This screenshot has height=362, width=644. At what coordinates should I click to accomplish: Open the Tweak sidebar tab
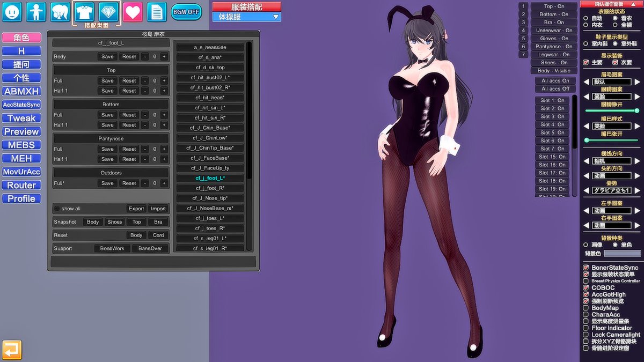21,118
